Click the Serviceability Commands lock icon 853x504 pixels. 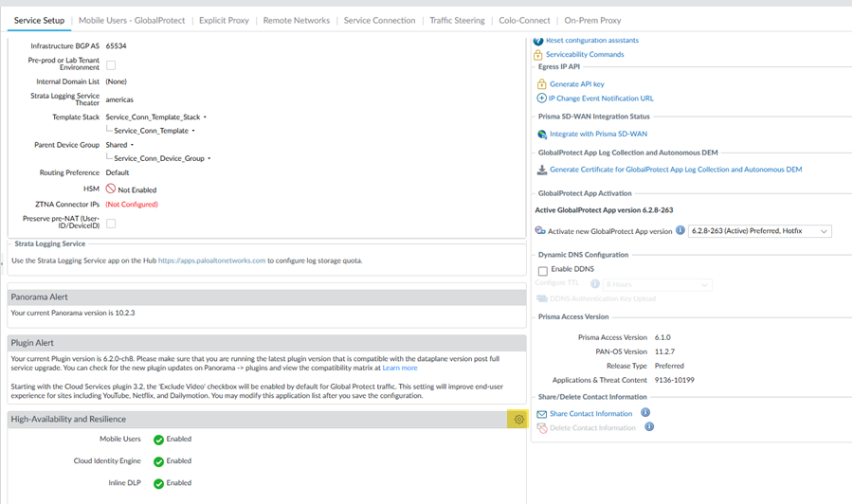[538, 54]
